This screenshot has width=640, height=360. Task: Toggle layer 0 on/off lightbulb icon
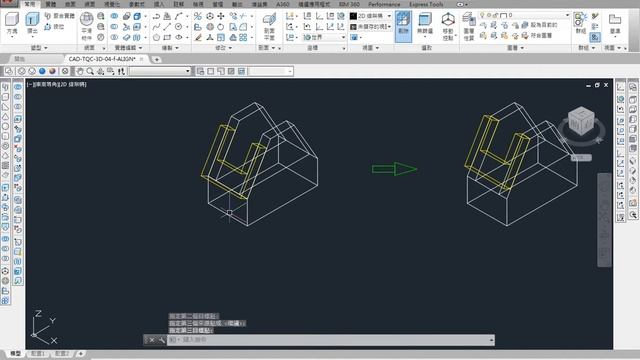coord(482,15)
